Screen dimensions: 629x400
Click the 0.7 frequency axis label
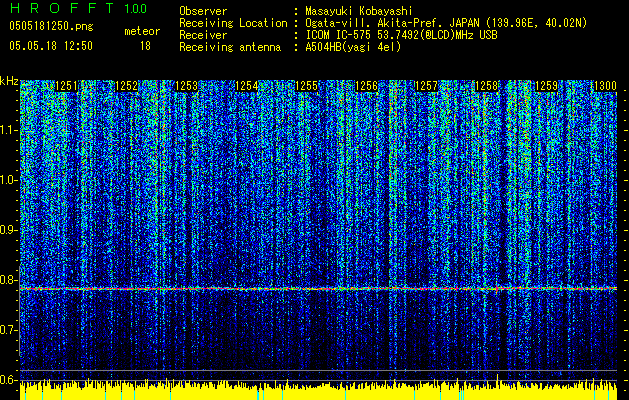pyautogui.click(x=9, y=330)
